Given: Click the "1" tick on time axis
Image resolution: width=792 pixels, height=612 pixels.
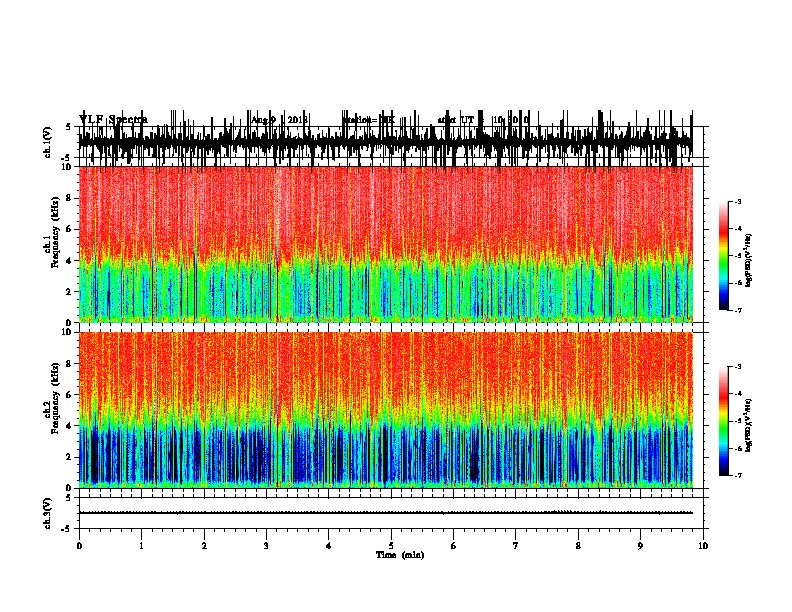Looking at the screenshot, I should pyautogui.click(x=141, y=546).
